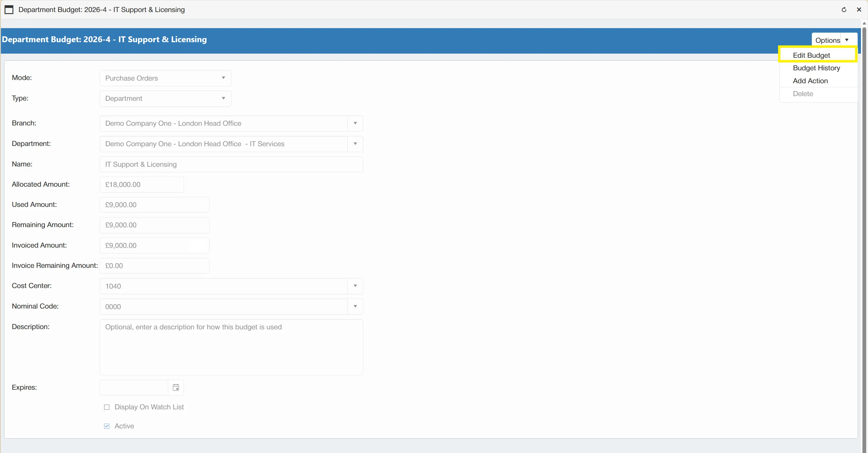Select Edit Budget from Options menu
The height and width of the screenshot is (453, 868).
pyautogui.click(x=818, y=55)
